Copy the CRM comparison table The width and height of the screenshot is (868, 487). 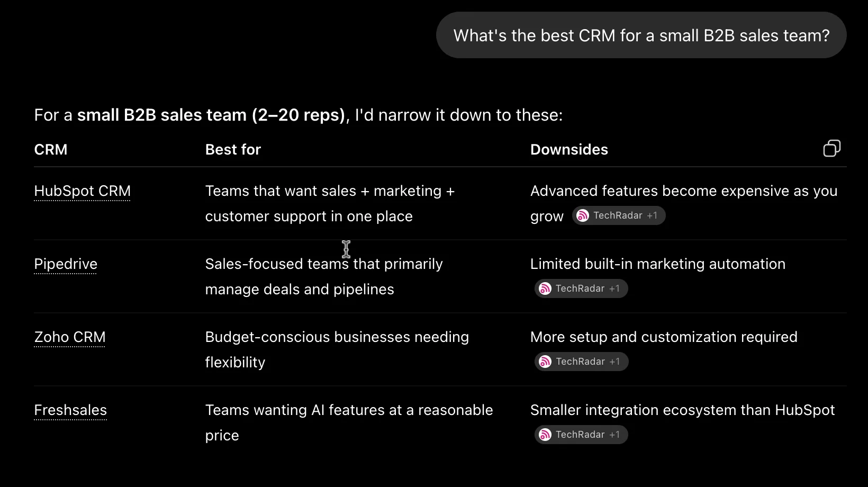(x=831, y=149)
